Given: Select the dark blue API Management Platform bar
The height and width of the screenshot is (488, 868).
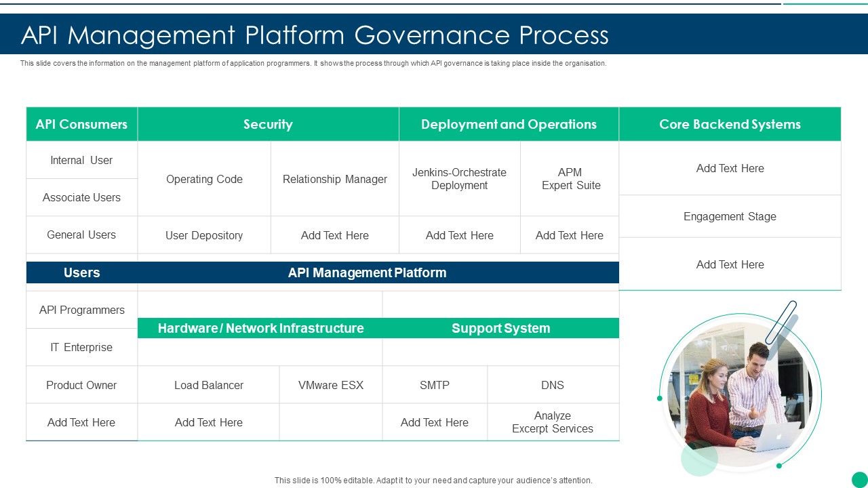Looking at the screenshot, I should pyautogui.click(x=367, y=272).
